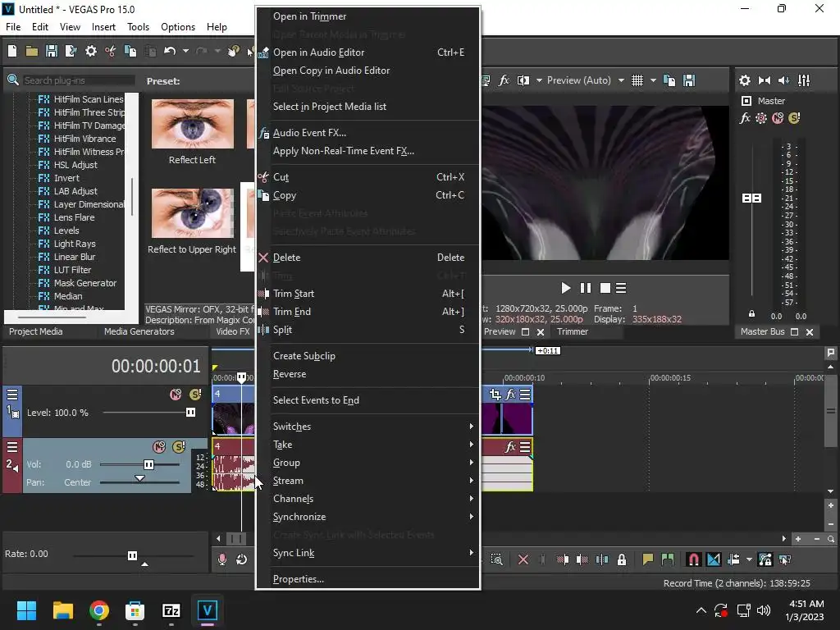The image size is (840, 630).
Task: Open Master Bus audio properties gear
Action: point(745,80)
